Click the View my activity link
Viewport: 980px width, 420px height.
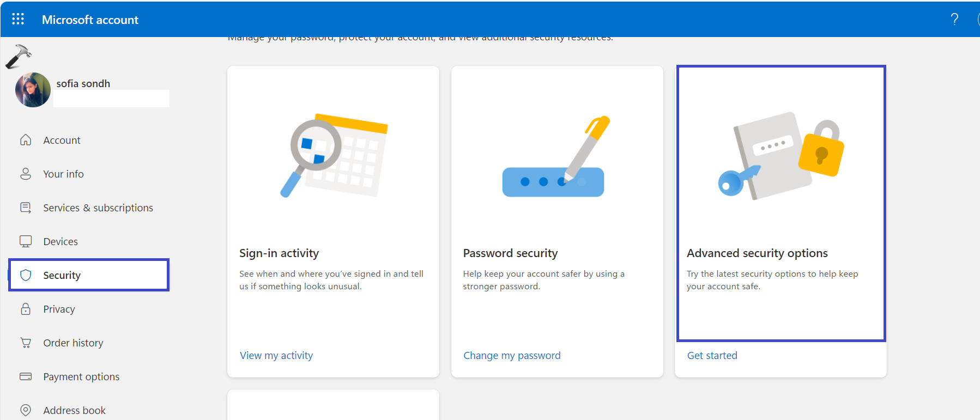(276, 355)
